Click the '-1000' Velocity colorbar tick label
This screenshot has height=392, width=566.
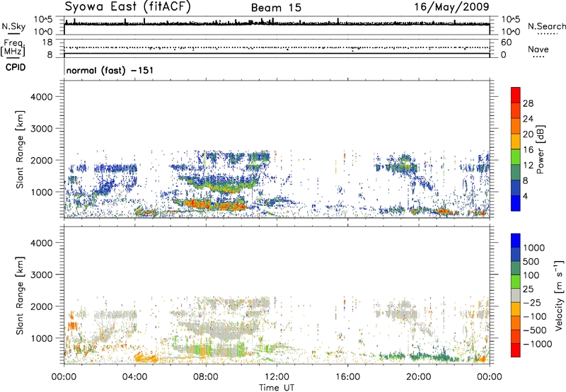[538, 344]
